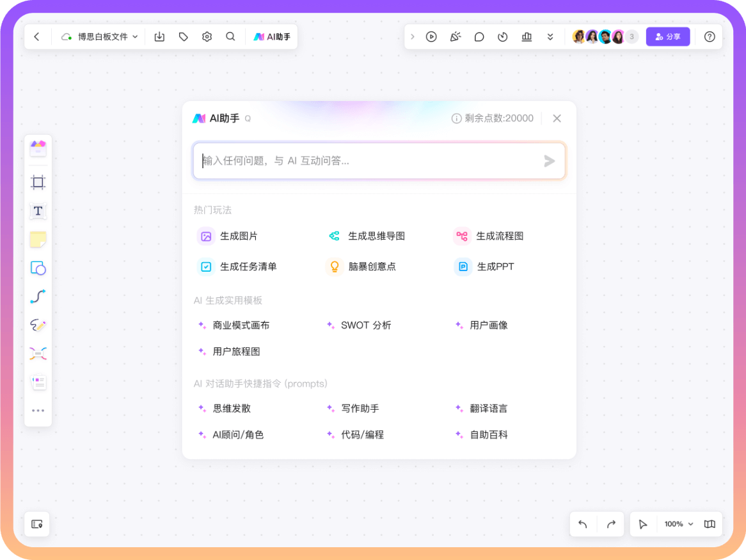
Task: Select the frame tool
Action: [x=38, y=182]
